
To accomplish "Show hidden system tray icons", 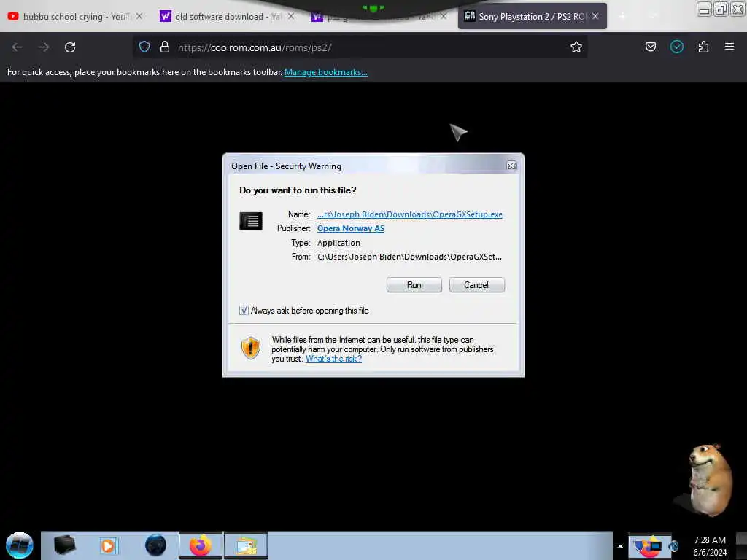I will pyautogui.click(x=620, y=545).
